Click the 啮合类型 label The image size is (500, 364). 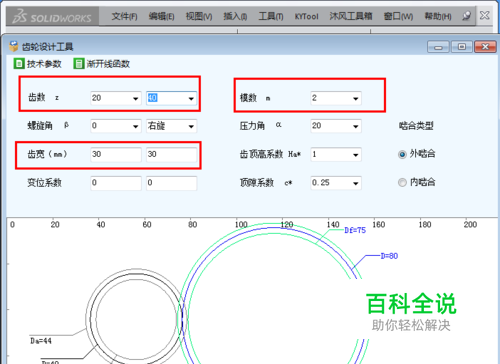click(x=416, y=126)
